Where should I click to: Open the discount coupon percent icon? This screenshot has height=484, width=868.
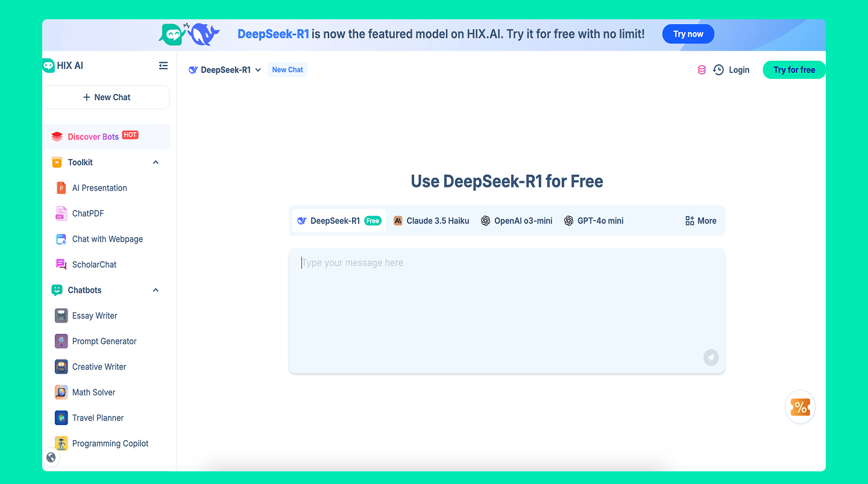[x=800, y=407]
